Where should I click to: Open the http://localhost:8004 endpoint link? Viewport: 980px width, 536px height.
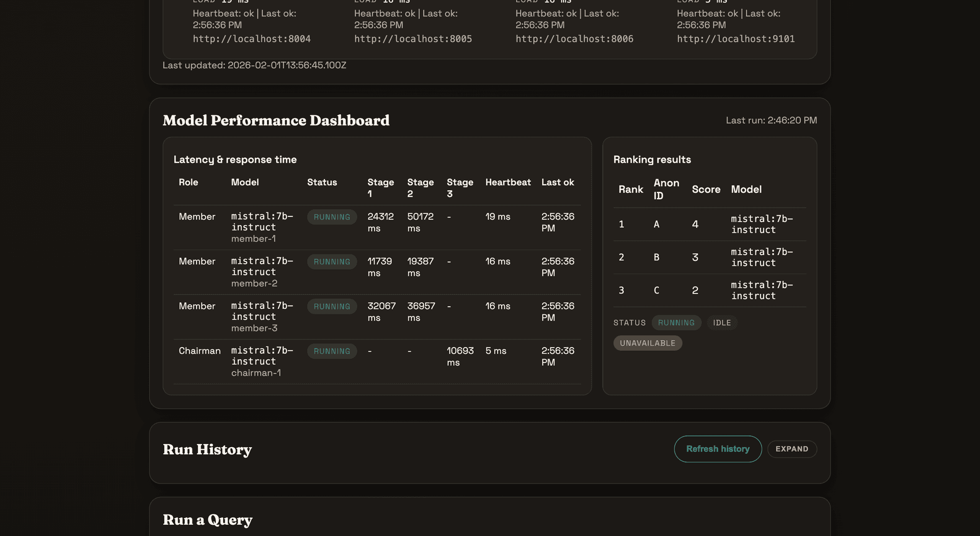click(252, 39)
